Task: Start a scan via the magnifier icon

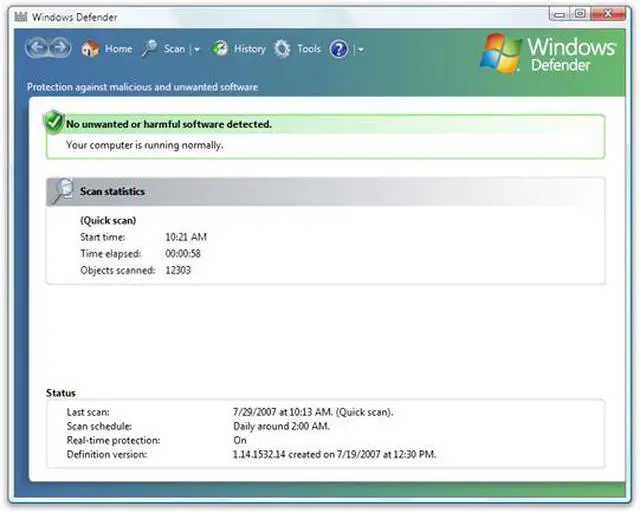Action: pos(150,48)
